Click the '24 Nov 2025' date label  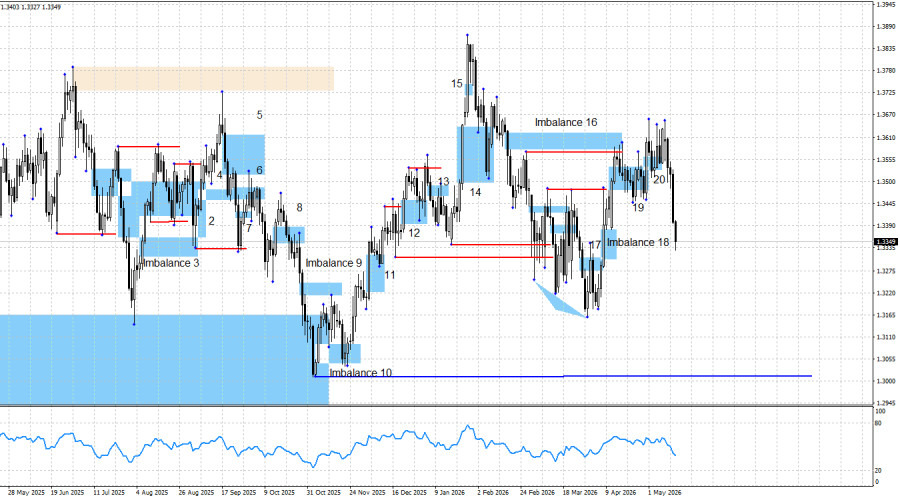point(367,493)
